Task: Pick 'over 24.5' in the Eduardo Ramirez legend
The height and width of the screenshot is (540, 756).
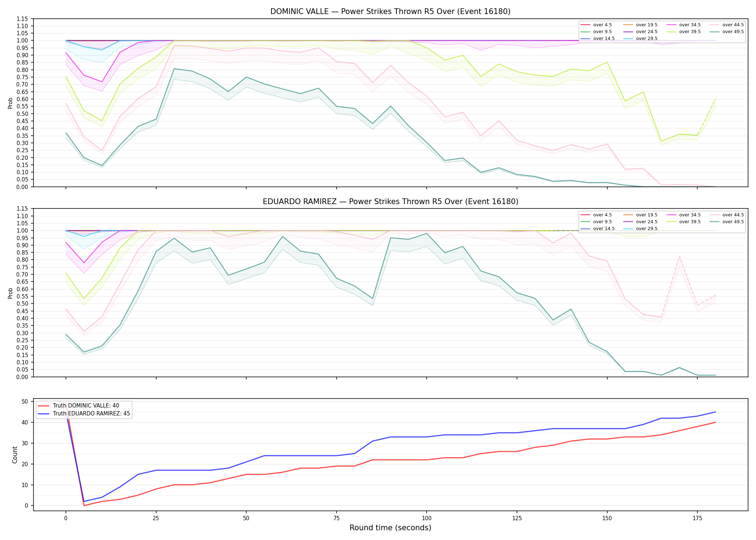Action: point(647,222)
